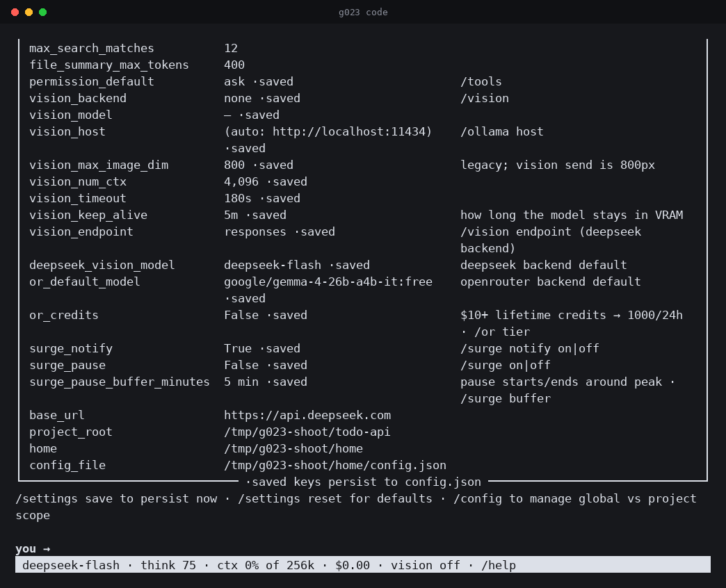Click the google/gemma-4-26b-a4b-it:free value
Image resolution: width=726 pixels, height=588 pixels.
coord(328,281)
